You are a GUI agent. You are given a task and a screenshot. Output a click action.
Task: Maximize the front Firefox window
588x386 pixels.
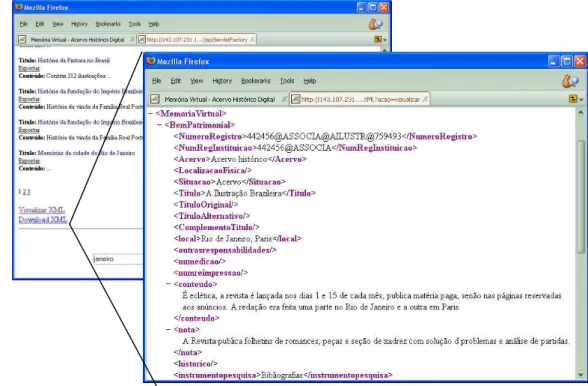567,61
